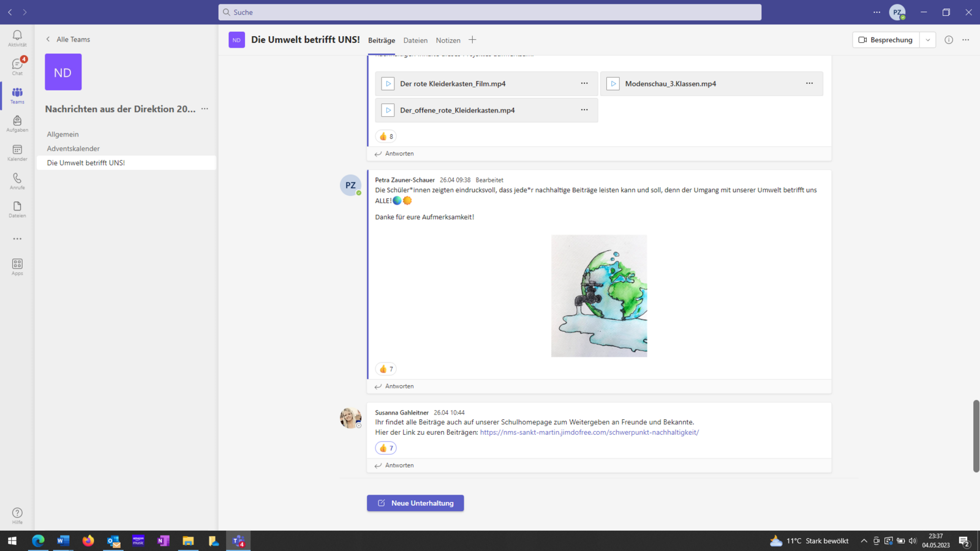Open Dateien in the left rail
The image size is (980, 551).
(17, 209)
